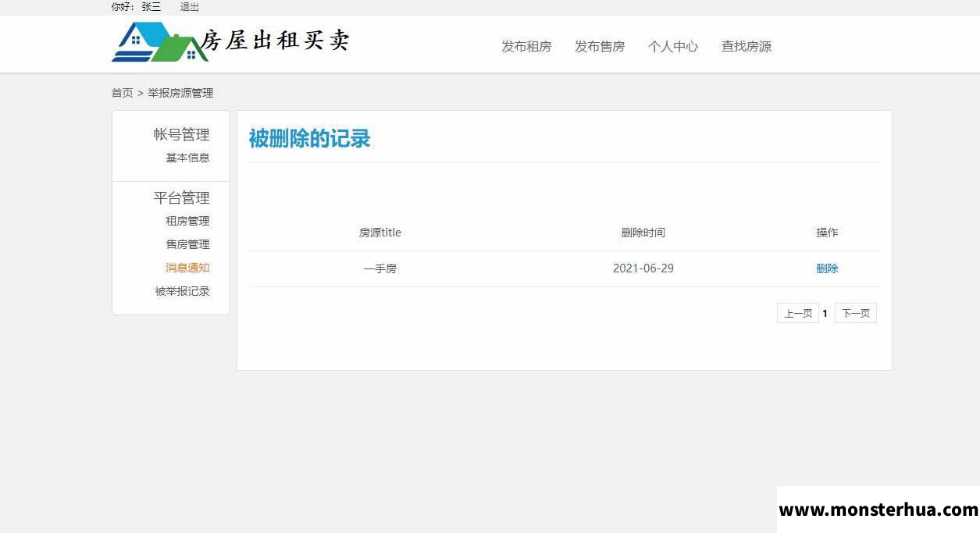Click the 删除时间 column header

(643, 233)
